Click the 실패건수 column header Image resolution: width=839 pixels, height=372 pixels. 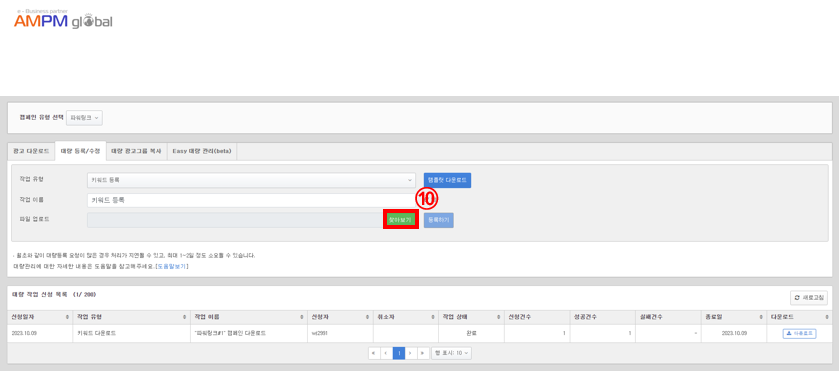668,317
